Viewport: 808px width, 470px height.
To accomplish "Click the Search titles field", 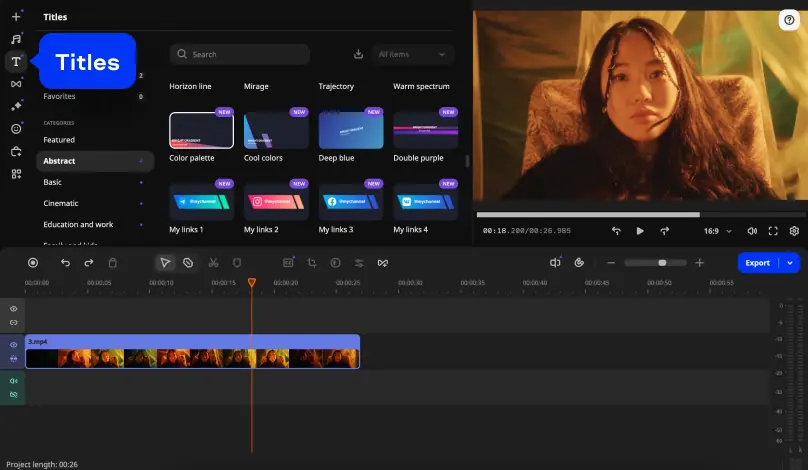I will (240, 54).
